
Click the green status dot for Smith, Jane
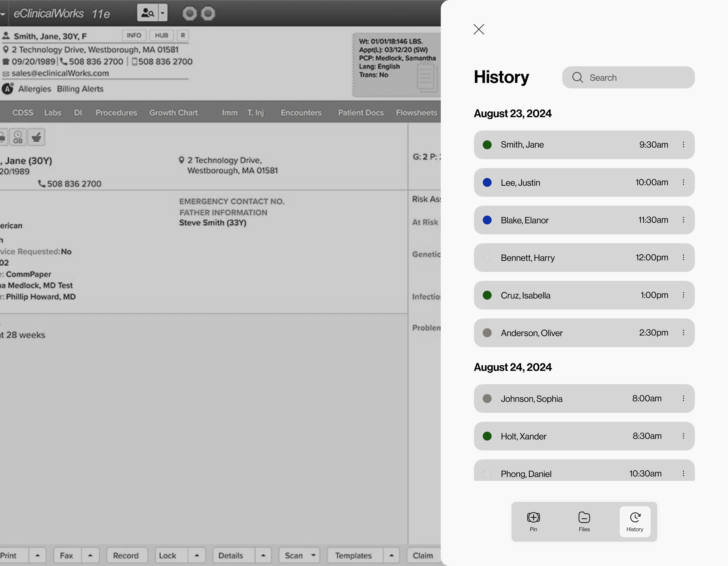[x=487, y=145]
